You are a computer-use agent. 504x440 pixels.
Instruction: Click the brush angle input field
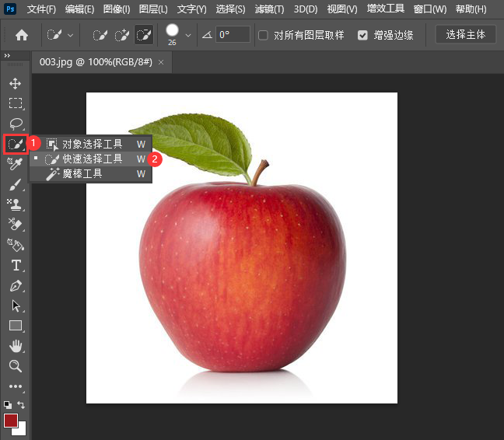click(233, 35)
